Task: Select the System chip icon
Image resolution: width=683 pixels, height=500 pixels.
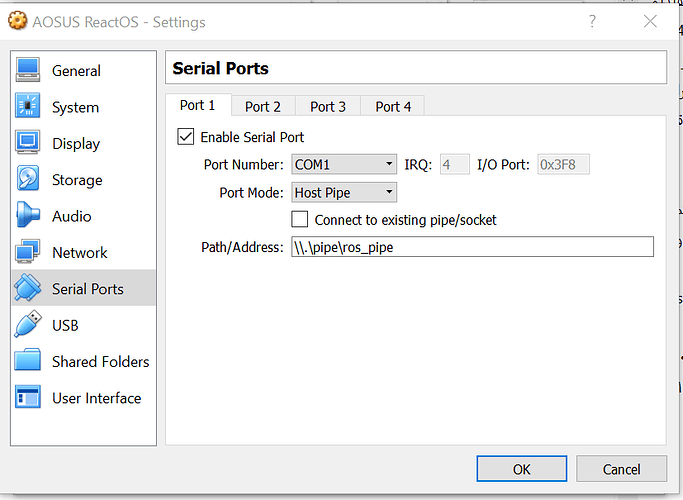Action: [28, 107]
